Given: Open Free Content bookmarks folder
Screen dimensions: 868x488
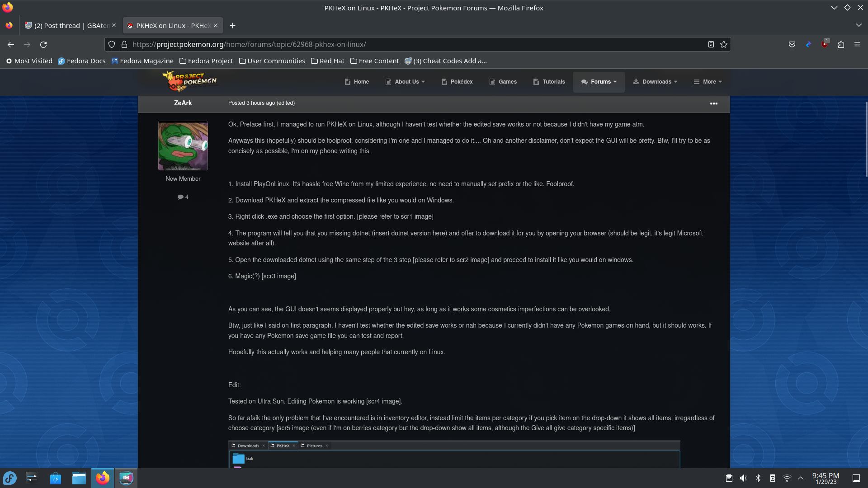Looking at the screenshot, I should pos(375,61).
